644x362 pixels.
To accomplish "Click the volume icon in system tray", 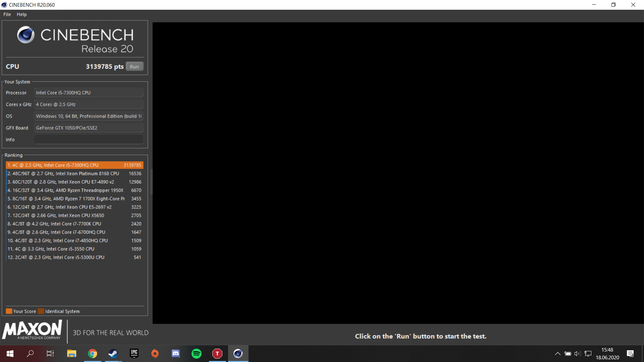I will [577, 354].
